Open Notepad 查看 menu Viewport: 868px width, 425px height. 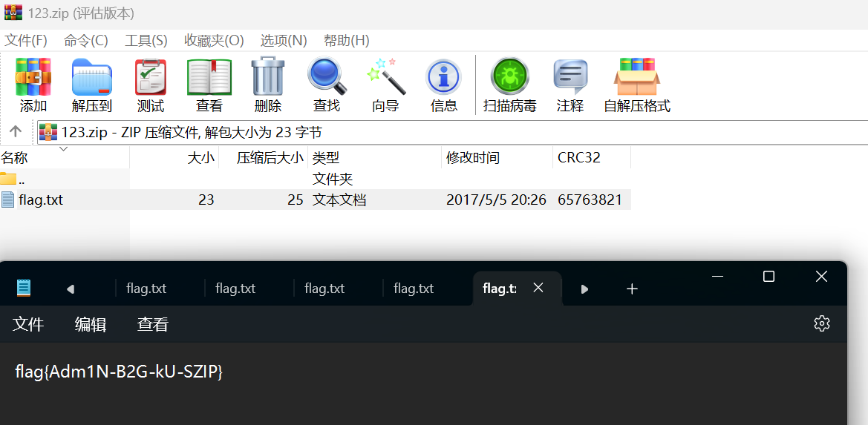click(153, 324)
